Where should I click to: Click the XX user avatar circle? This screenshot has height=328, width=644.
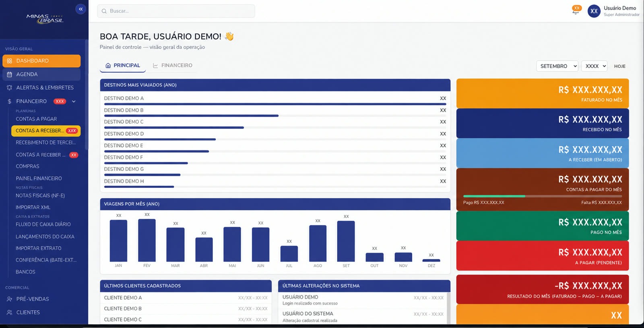[x=594, y=11]
